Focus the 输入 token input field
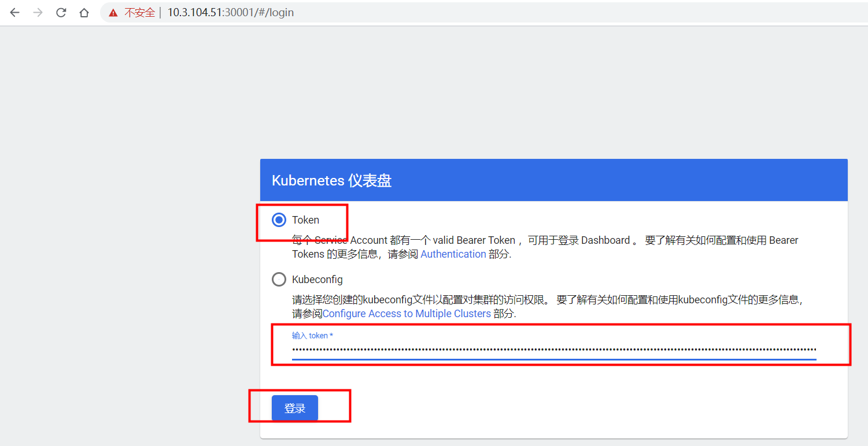The image size is (868, 446). [x=554, y=349]
